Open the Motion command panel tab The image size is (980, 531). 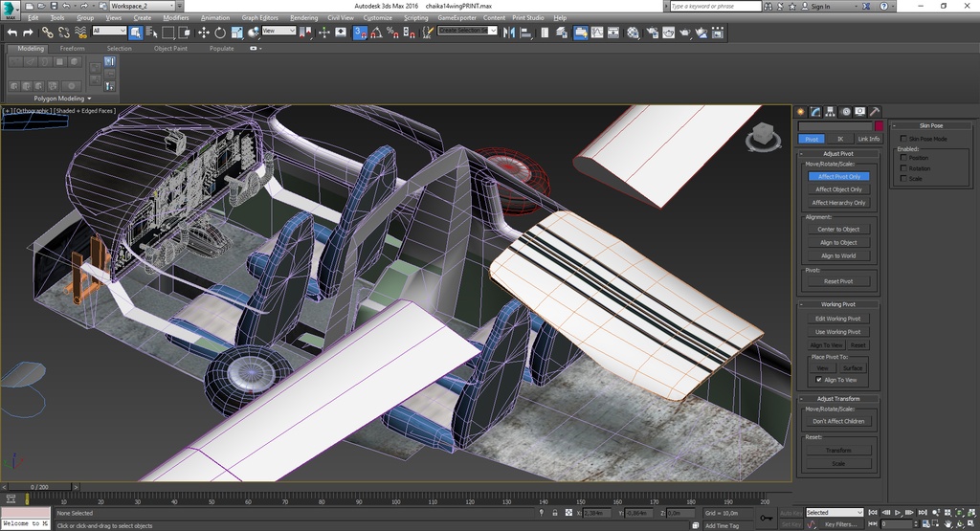[x=846, y=111]
